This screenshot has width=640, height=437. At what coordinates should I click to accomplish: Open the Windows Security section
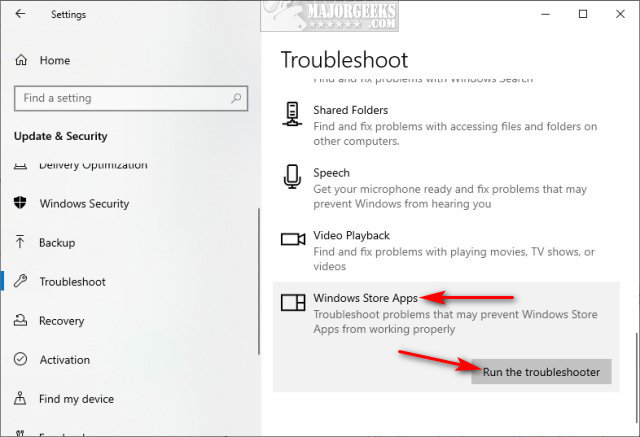[84, 204]
